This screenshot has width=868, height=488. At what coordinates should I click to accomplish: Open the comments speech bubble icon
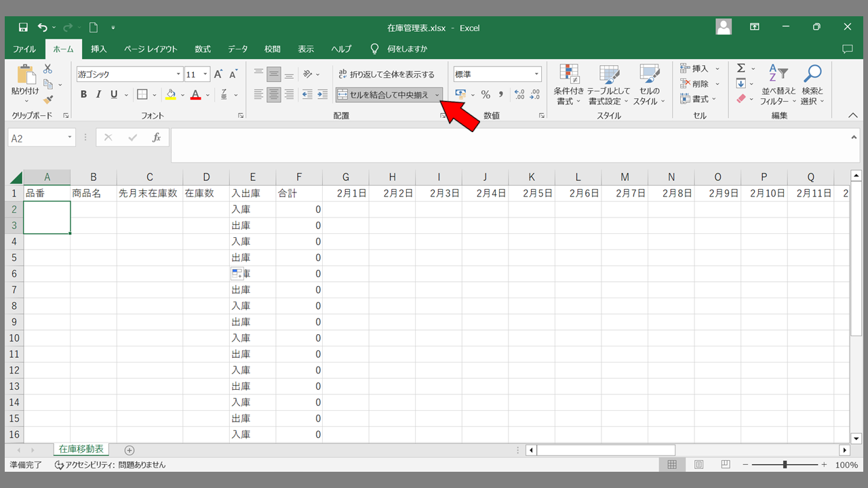click(847, 49)
